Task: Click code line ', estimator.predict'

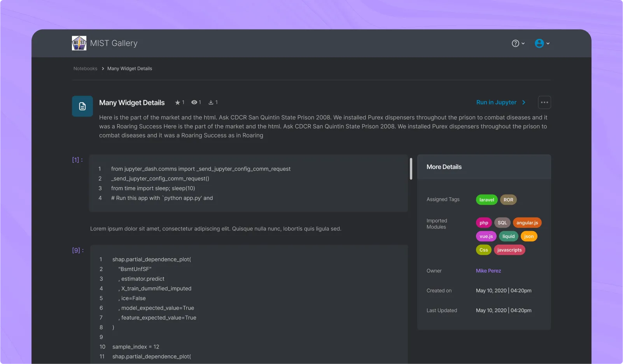Action: click(x=142, y=279)
